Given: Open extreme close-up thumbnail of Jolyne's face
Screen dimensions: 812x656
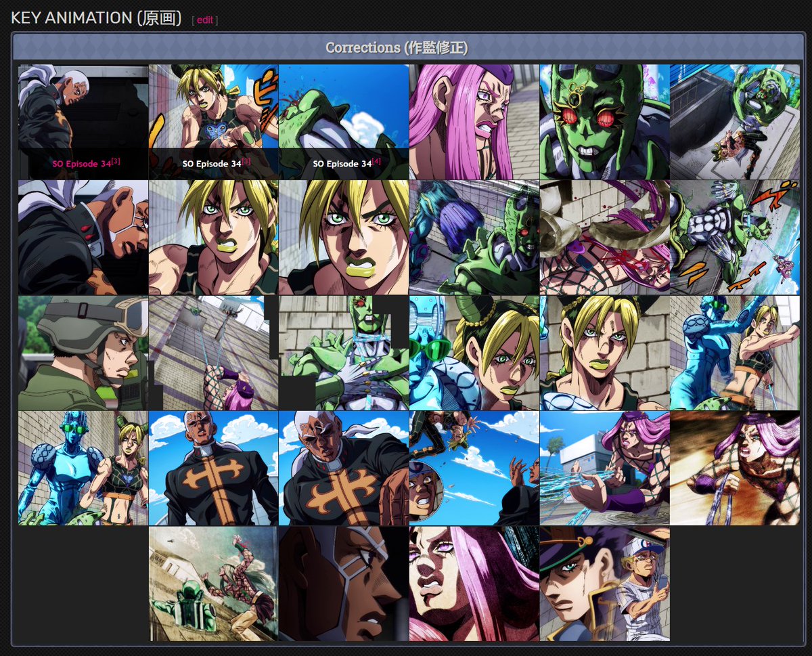Looking at the screenshot, I should [x=344, y=238].
